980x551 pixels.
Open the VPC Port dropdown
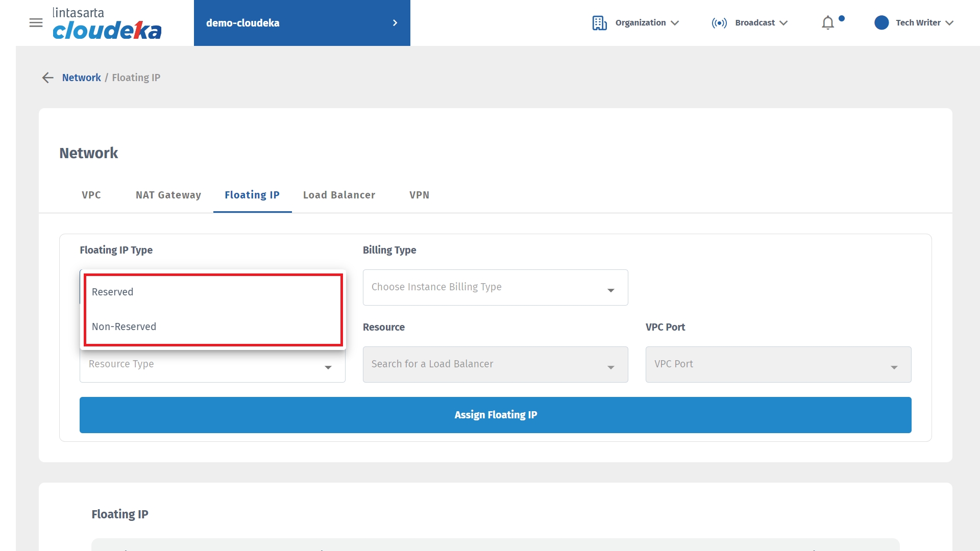click(x=778, y=364)
